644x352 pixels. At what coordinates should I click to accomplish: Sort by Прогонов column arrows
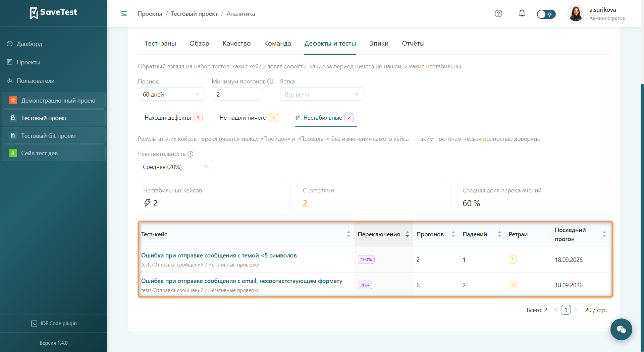[x=453, y=234]
